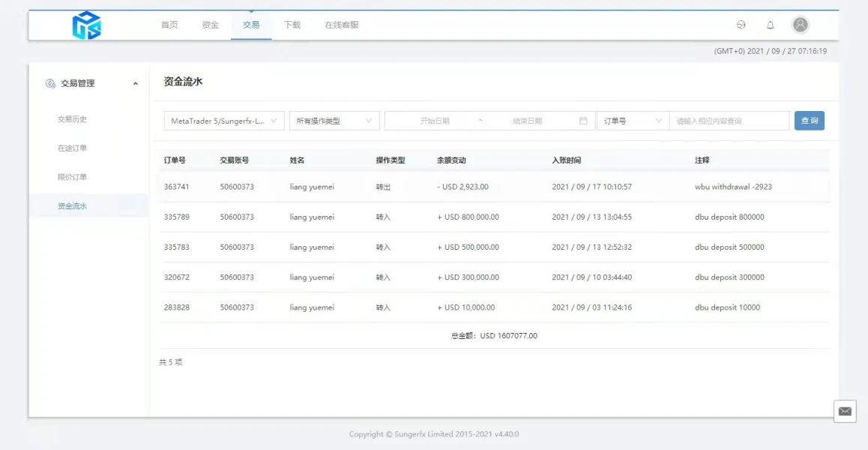This screenshot has height=450, width=868.
Task: Open 交易历史 in the sidebar
Action: [73, 119]
